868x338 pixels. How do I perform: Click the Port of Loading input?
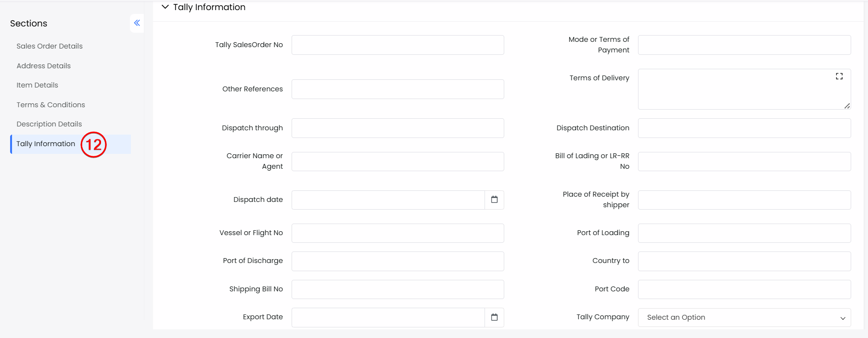[744, 233]
